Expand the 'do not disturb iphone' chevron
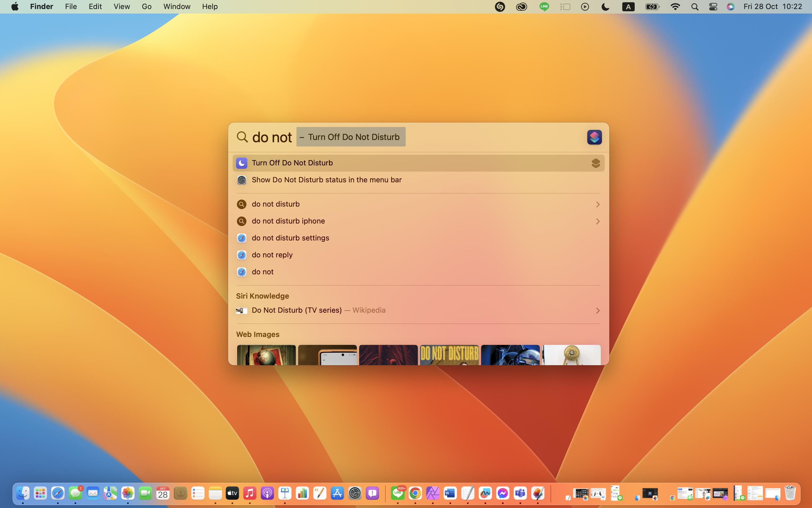This screenshot has height=508, width=812. [598, 221]
